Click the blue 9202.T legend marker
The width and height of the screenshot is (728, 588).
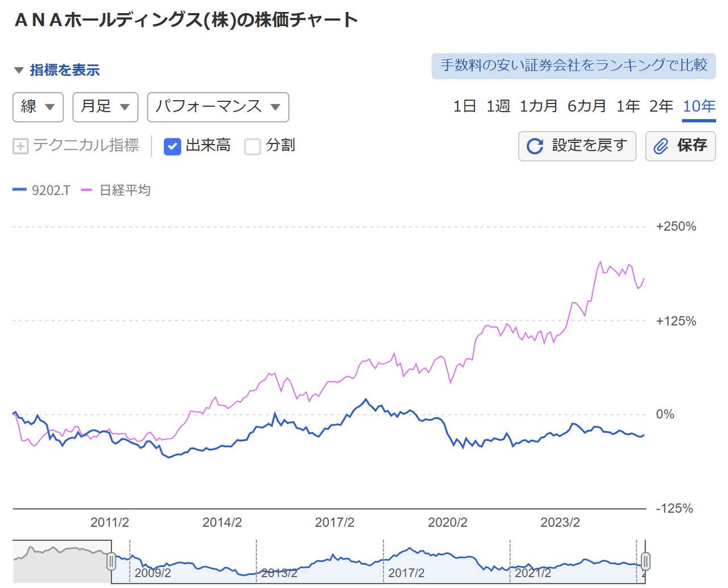coord(19,190)
